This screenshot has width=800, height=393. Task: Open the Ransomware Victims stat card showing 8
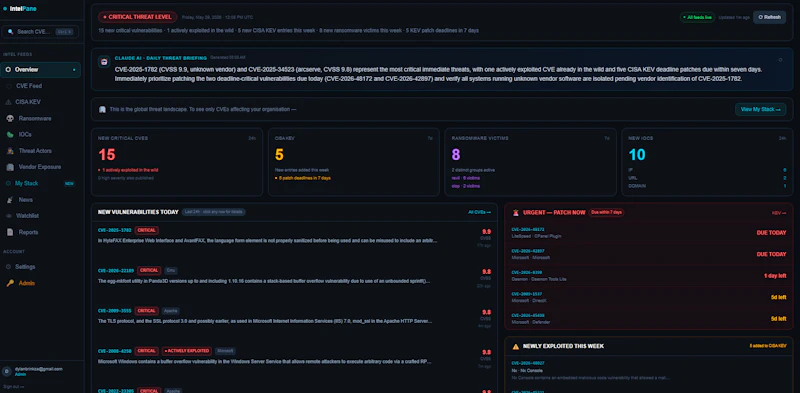(530, 162)
